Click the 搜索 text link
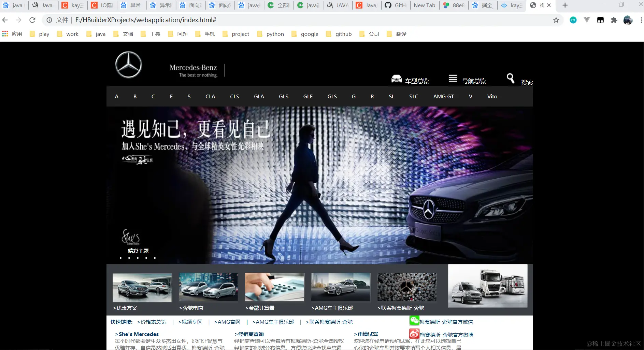This screenshot has height=350, width=644. click(x=527, y=82)
